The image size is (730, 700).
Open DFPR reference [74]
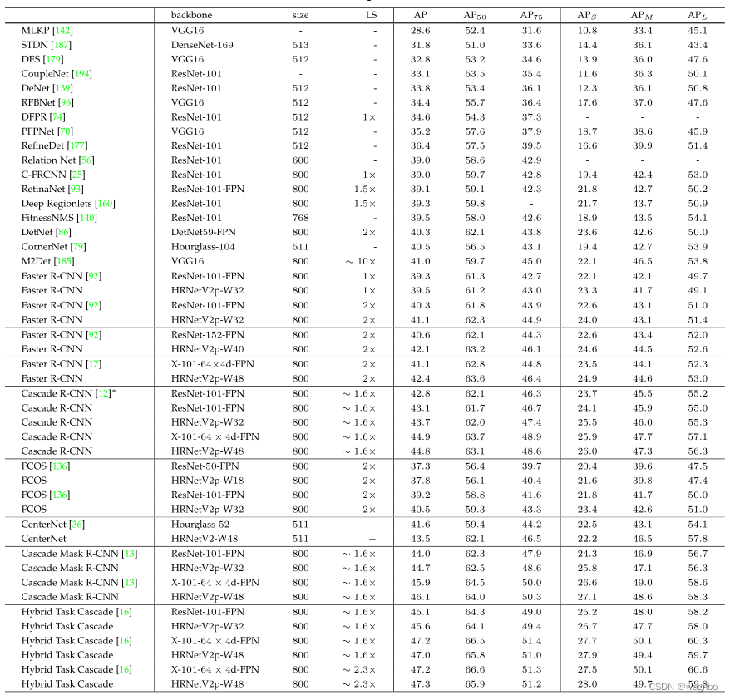pyautogui.click(x=57, y=117)
